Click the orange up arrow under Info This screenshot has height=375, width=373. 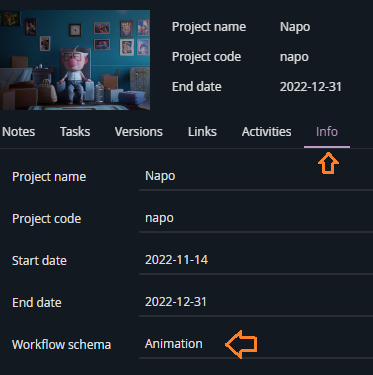click(x=328, y=163)
